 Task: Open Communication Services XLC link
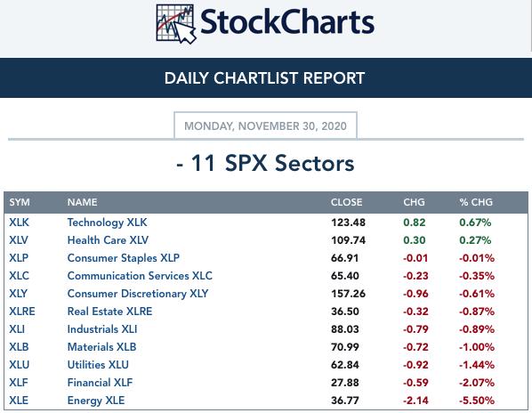140,276
